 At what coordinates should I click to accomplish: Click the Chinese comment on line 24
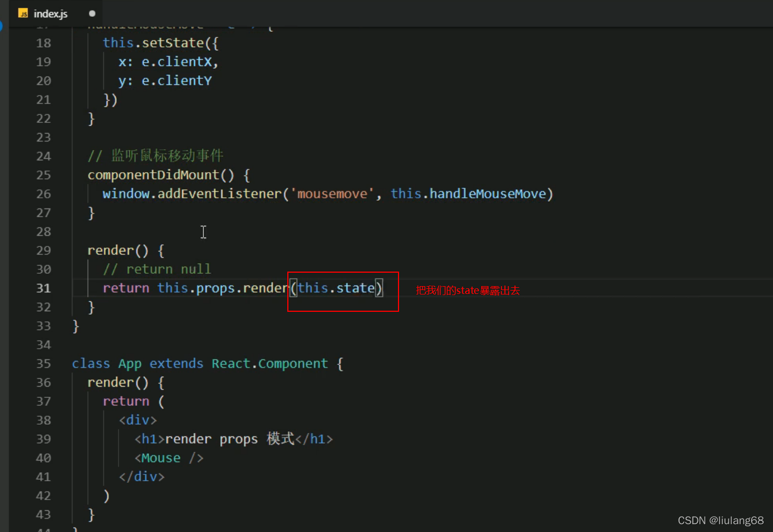tap(156, 155)
